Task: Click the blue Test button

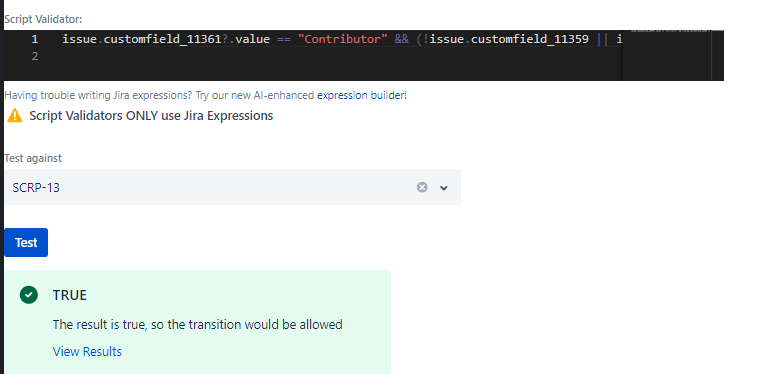Action: coord(26,242)
